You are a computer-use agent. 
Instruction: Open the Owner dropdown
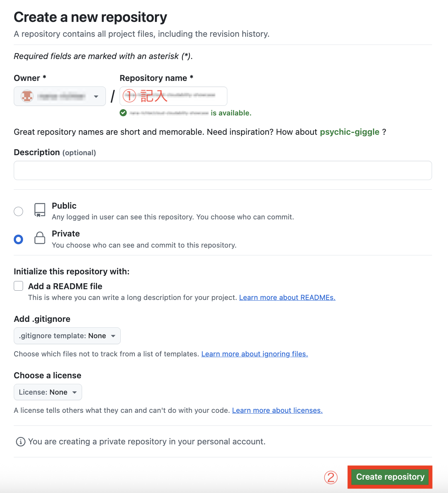[x=59, y=96]
